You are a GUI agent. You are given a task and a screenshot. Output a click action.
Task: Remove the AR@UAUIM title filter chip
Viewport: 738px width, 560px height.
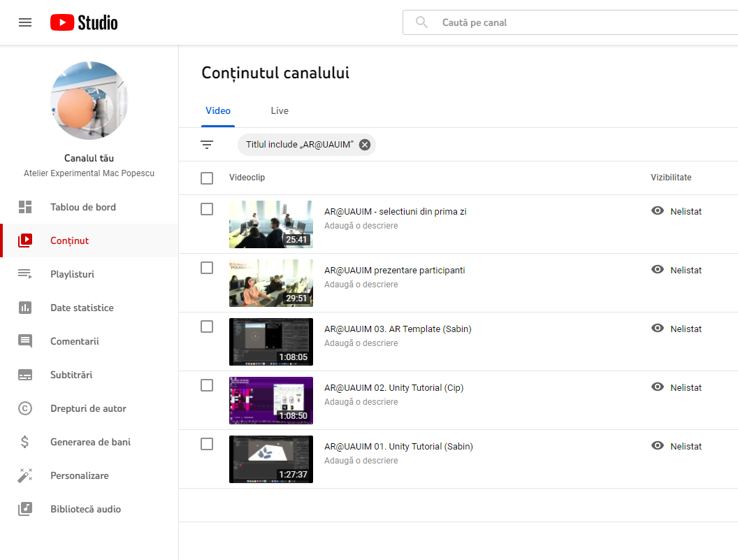(x=365, y=145)
